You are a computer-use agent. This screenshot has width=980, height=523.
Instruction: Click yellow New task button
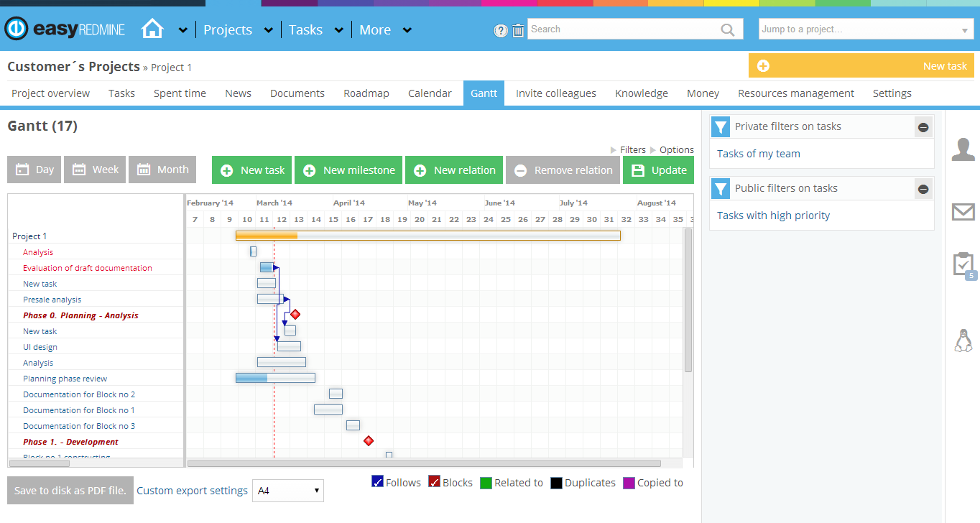click(x=861, y=65)
